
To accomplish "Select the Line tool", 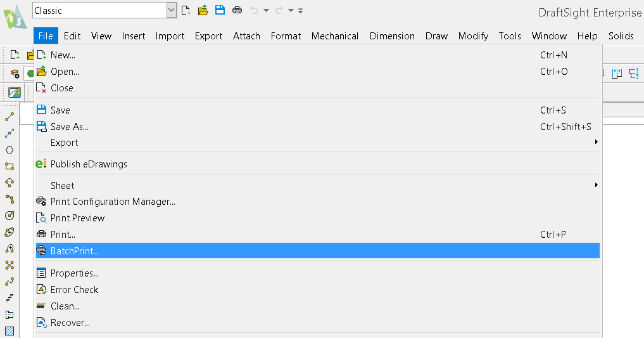I will click(x=9, y=117).
